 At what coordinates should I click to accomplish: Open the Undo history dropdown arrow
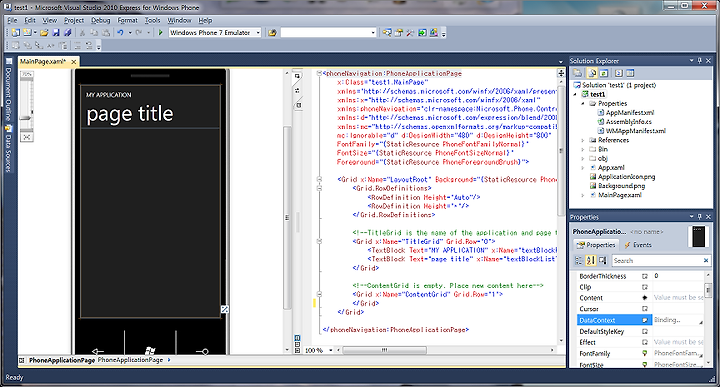130,33
